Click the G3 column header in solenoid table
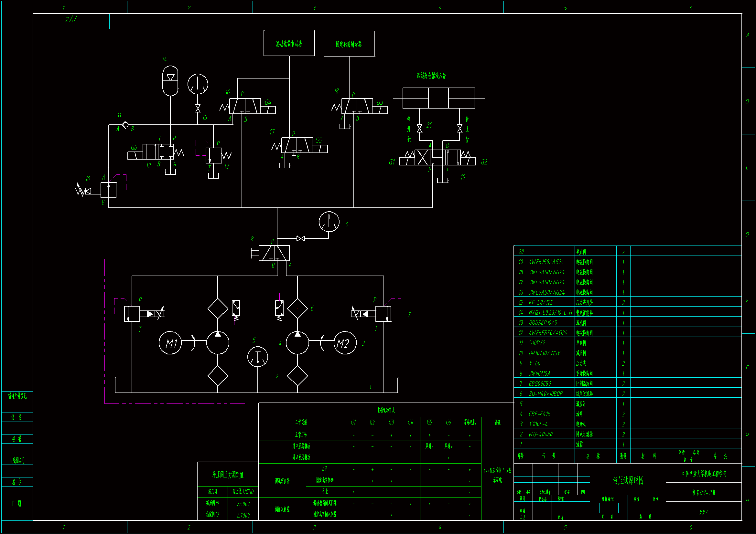 (391, 423)
